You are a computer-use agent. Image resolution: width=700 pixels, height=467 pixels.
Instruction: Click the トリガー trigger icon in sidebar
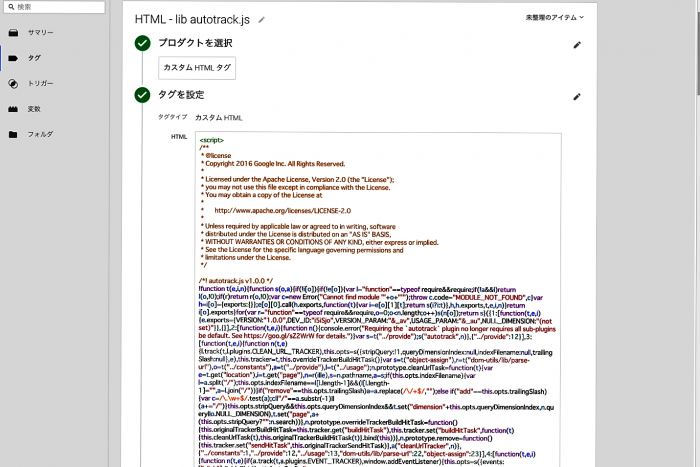13,83
